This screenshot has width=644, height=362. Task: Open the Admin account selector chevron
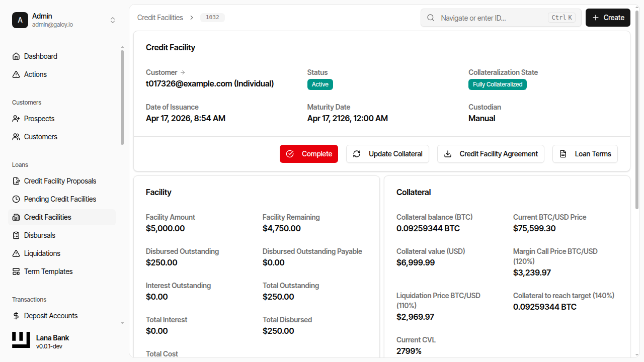pos(113,20)
